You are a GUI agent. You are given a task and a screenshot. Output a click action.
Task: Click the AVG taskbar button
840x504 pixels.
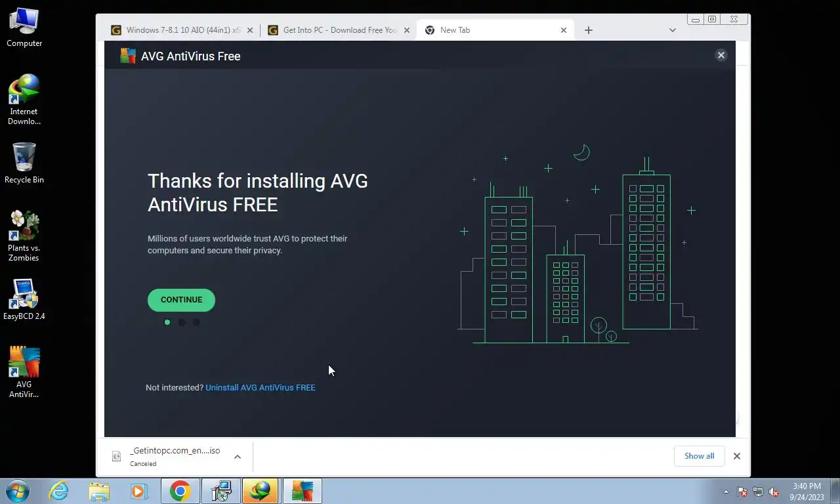(302, 491)
